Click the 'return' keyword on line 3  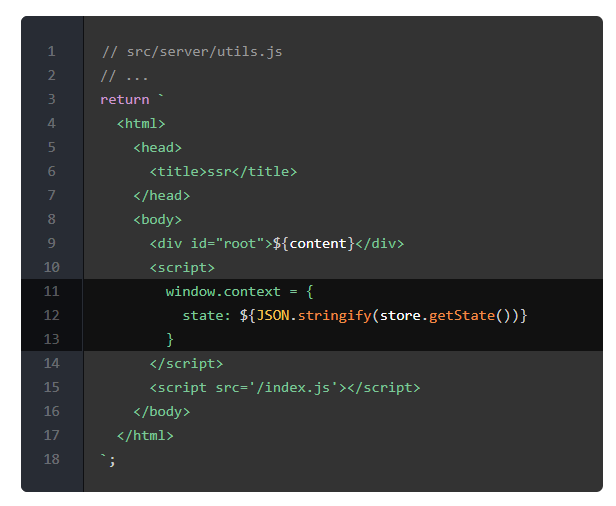tap(125, 99)
